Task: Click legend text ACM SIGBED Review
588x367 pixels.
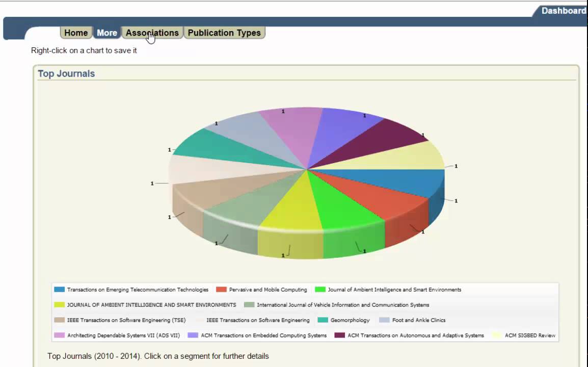Action: point(530,335)
